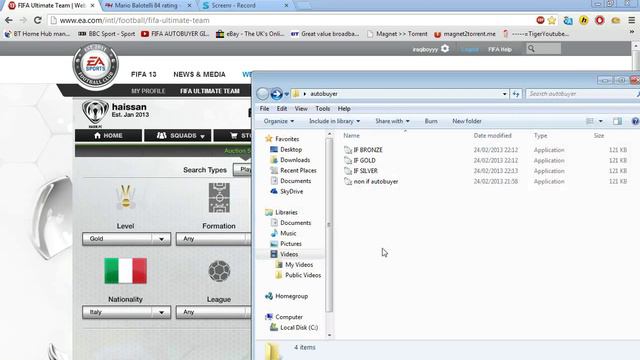
Task: Select the IF BRONZE application file
Action: [363, 150]
